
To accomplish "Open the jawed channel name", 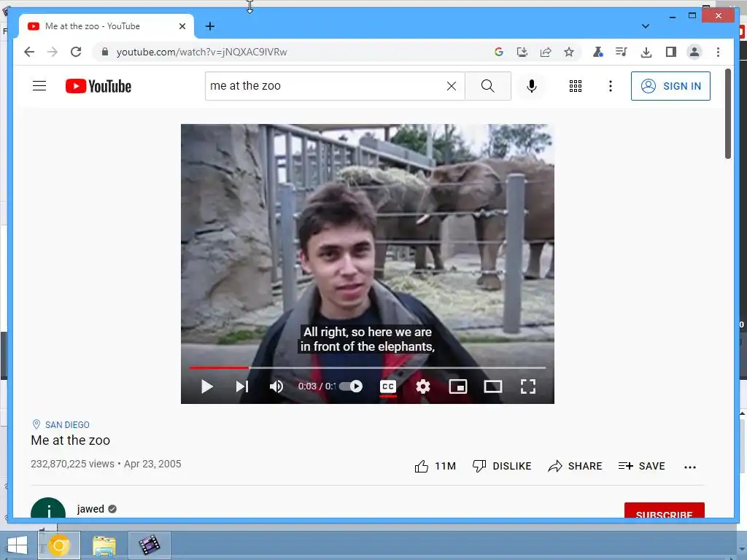I will click(x=90, y=509).
